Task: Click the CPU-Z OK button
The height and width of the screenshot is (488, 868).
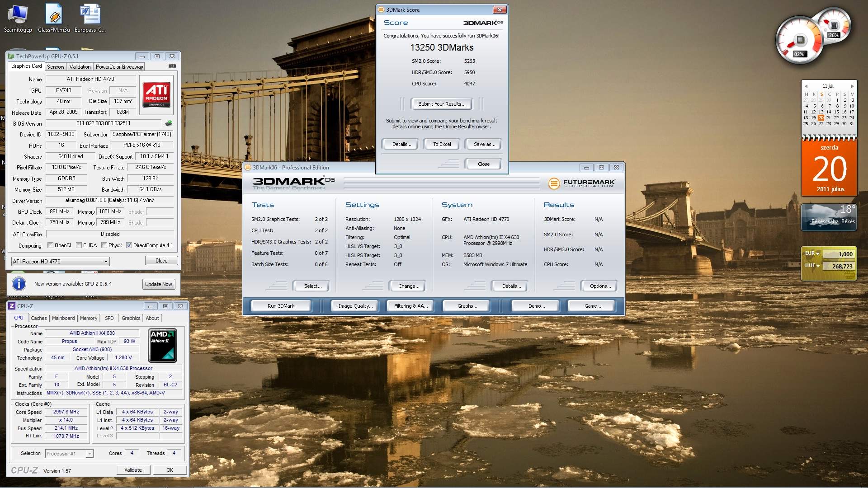Action: coord(170,470)
